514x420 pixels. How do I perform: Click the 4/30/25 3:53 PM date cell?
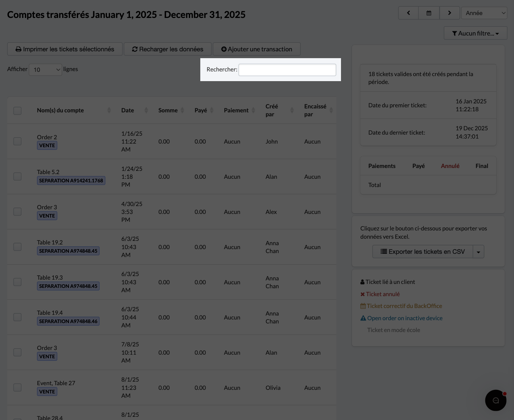(132, 212)
